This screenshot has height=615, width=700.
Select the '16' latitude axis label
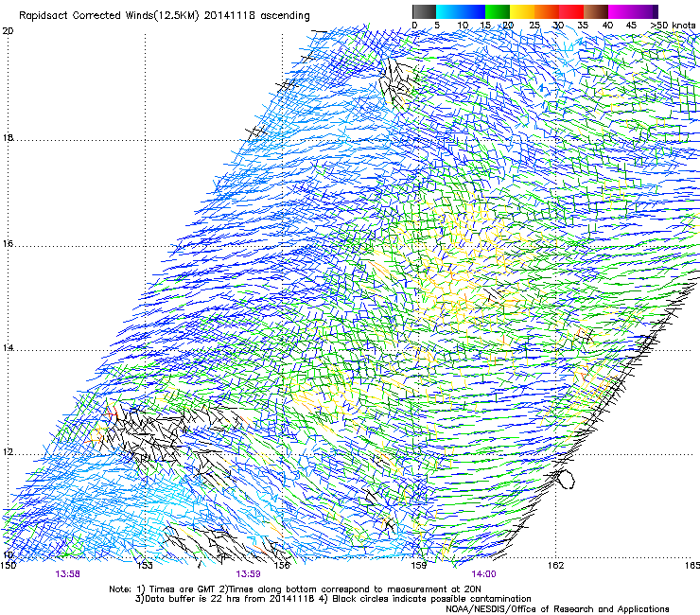point(8,244)
